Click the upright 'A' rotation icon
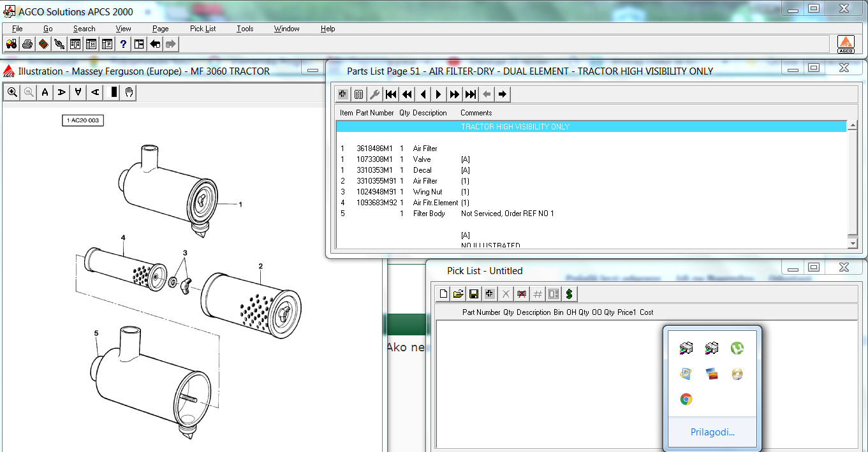The width and height of the screenshot is (868, 452). [45, 92]
